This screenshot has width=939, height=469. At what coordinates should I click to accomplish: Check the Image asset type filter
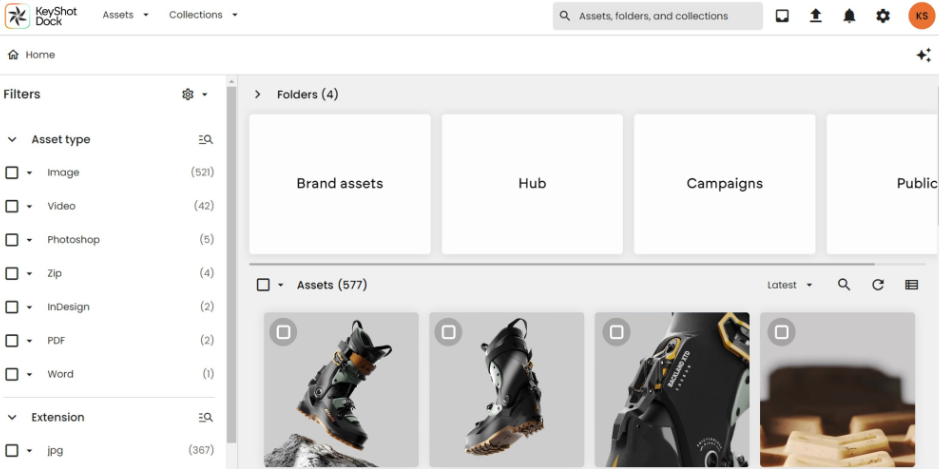point(12,173)
